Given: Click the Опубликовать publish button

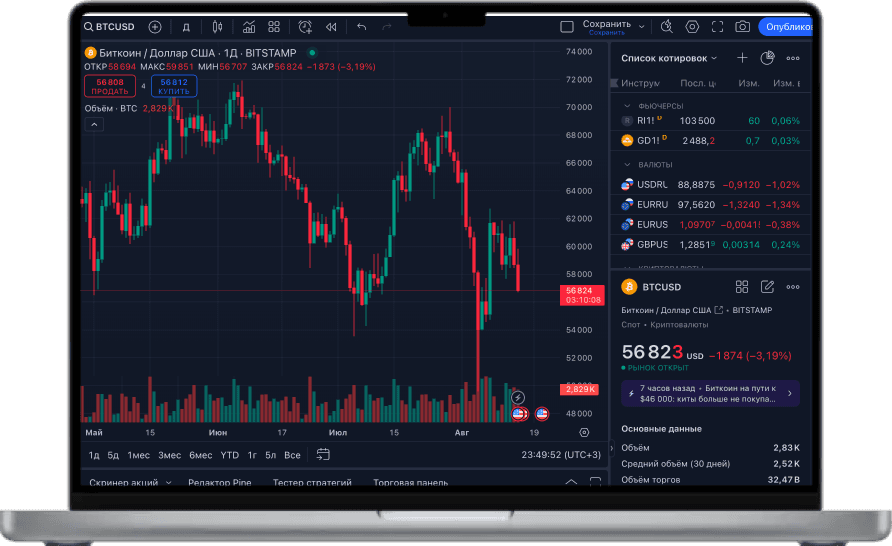Looking at the screenshot, I should [786, 27].
